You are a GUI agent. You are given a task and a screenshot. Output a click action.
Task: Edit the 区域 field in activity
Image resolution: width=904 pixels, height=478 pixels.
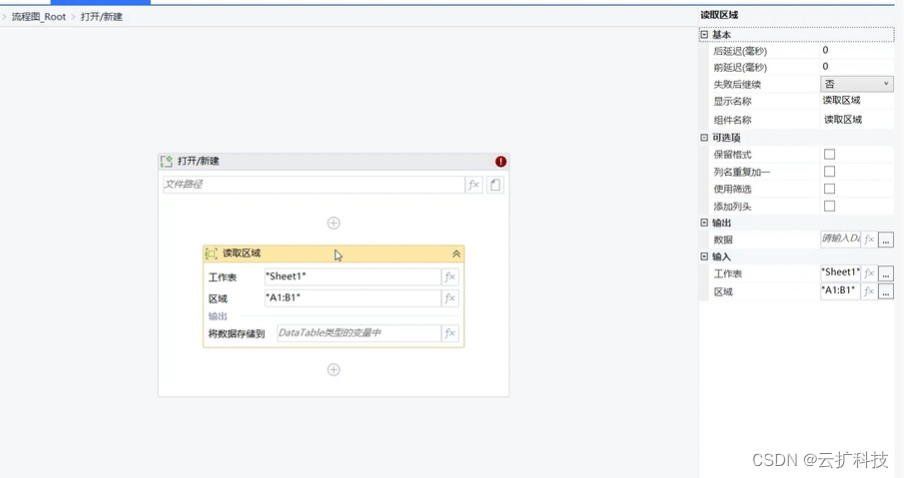pyautogui.click(x=352, y=298)
